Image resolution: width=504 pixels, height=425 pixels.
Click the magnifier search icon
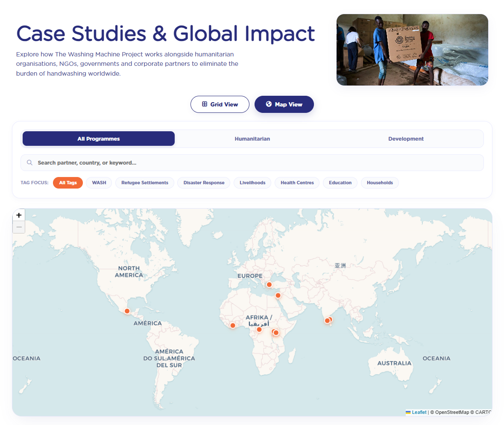click(x=29, y=162)
